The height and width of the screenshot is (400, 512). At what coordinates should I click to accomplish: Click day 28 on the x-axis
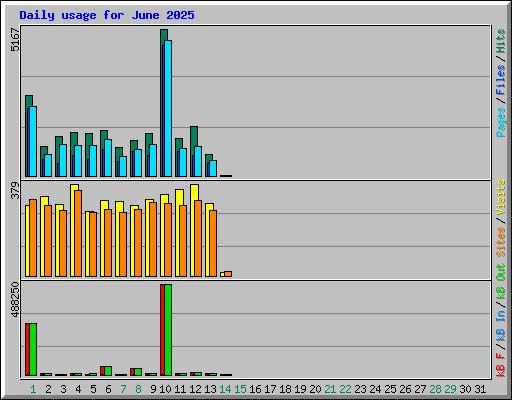click(435, 389)
